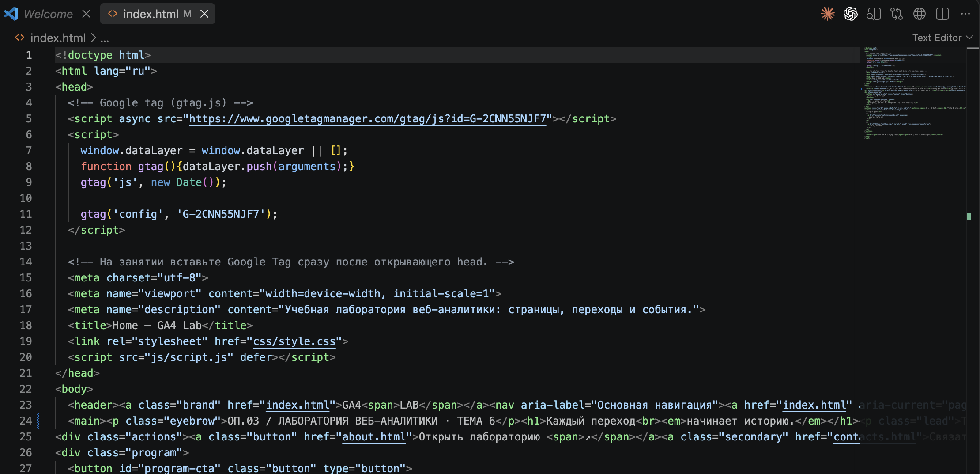Click the VS Code logo on Welcome tab
Viewport: 980px width, 474px height.
point(11,14)
